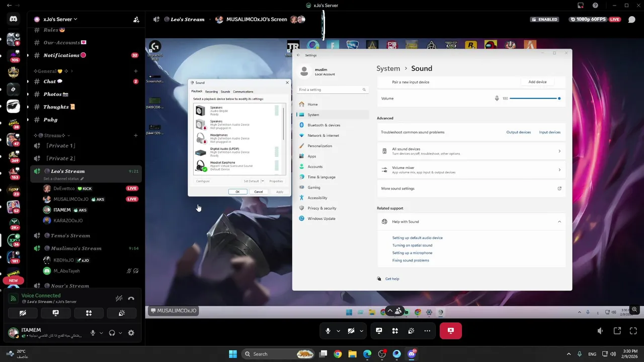Adjust stream volume speaker icon

(600, 331)
